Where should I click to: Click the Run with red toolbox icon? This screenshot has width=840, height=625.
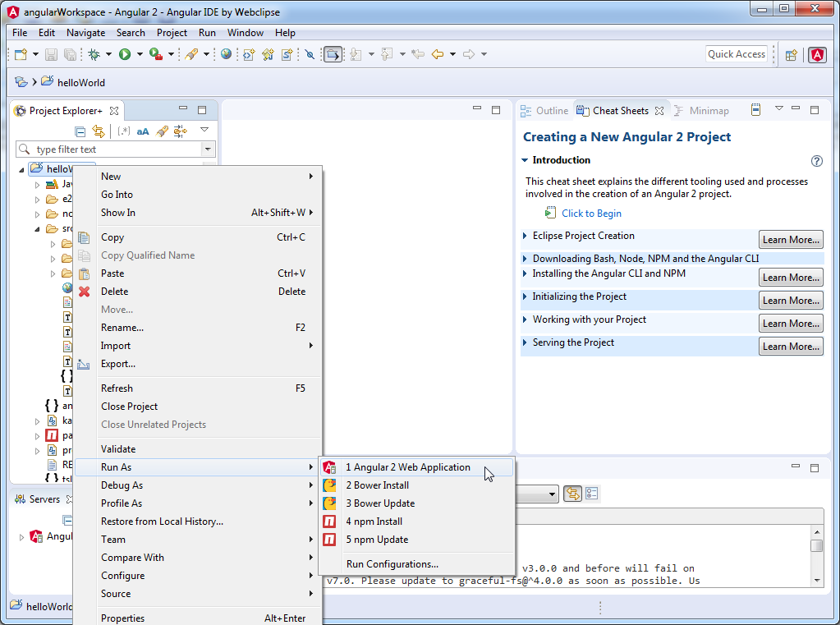(x=156, y=54)
